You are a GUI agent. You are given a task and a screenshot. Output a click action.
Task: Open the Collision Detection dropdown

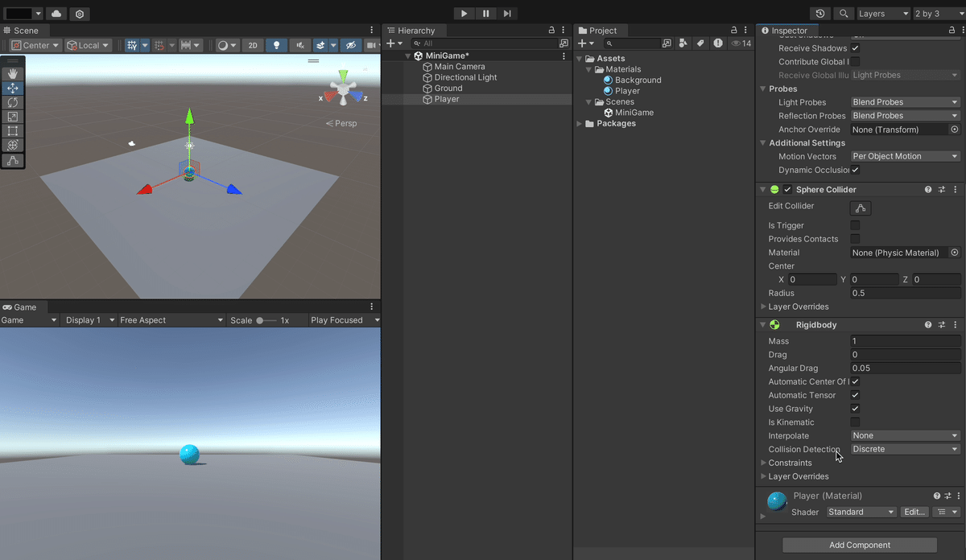[x=904, y=448]
